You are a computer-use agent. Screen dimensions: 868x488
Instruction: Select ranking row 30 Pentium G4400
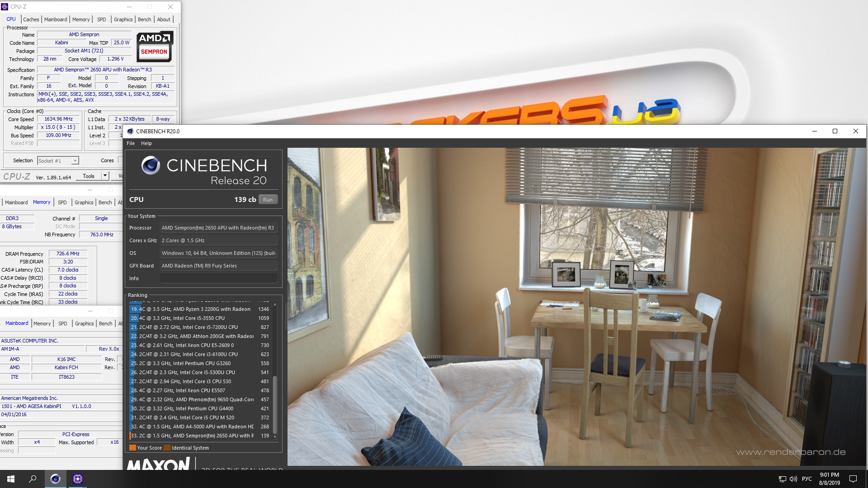200,408
